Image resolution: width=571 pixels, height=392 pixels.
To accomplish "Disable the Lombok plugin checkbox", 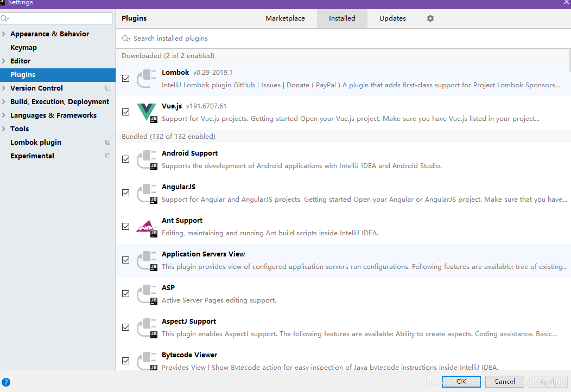I will (125, 78).
